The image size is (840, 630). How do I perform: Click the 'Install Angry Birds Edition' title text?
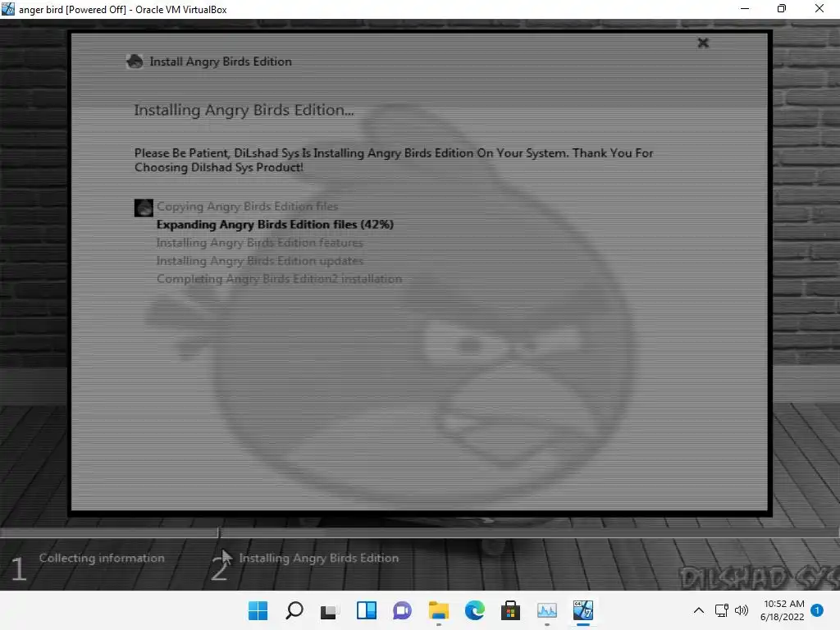click(221, 62)
